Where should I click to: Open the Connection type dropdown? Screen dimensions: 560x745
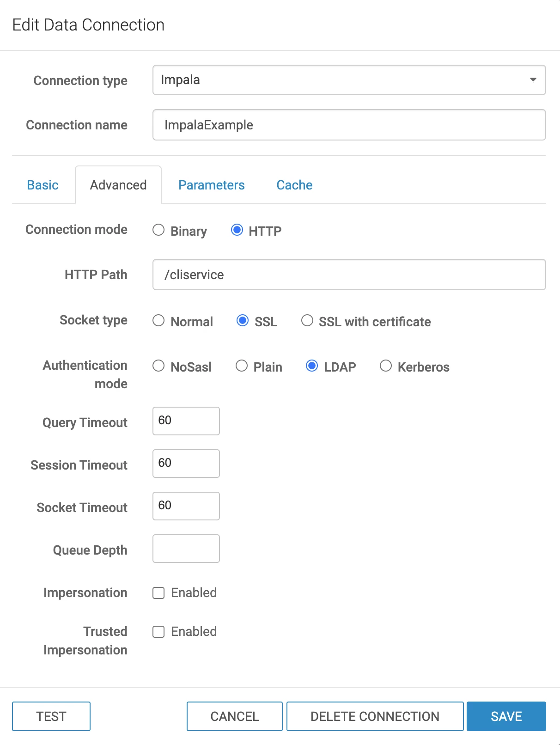349,80
